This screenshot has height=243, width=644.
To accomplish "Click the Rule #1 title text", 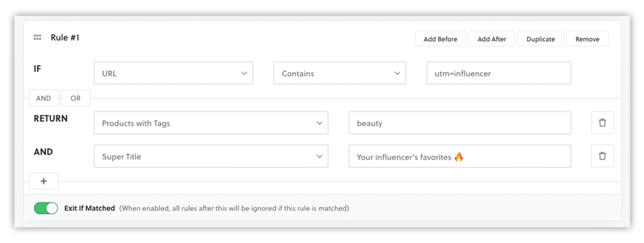I will [65, 37].
